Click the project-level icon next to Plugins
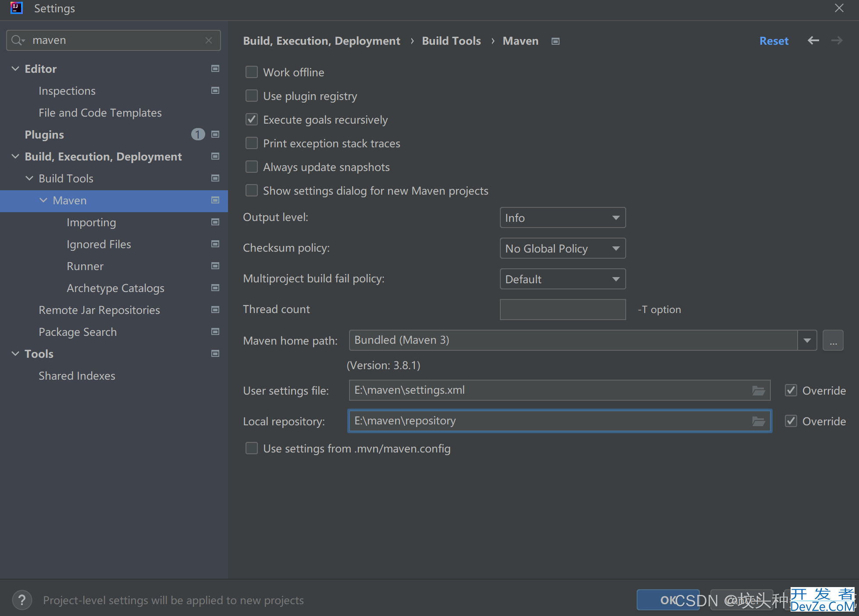The width and height of the screenshot is (859, 616). [215, 134]
